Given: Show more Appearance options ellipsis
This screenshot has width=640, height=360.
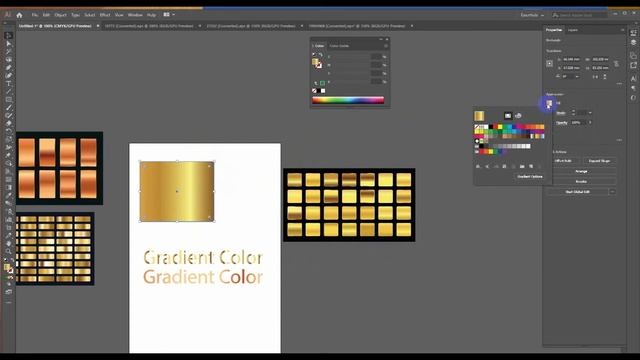Looking at the screenshot, I should point(620,140).
